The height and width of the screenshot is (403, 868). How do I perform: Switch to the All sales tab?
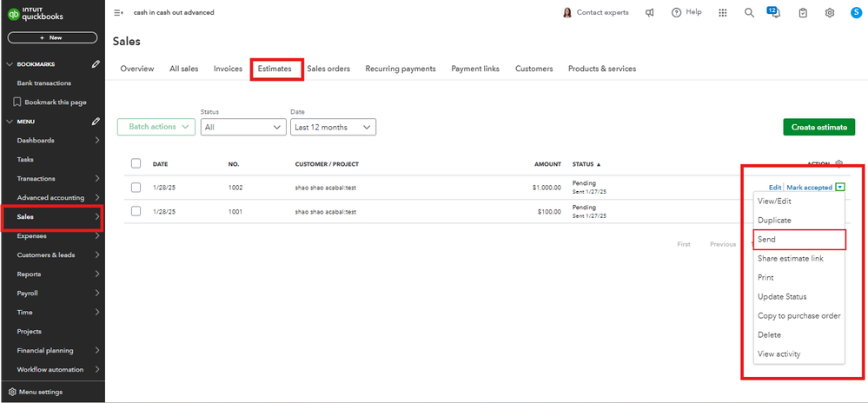click(184, 69)
